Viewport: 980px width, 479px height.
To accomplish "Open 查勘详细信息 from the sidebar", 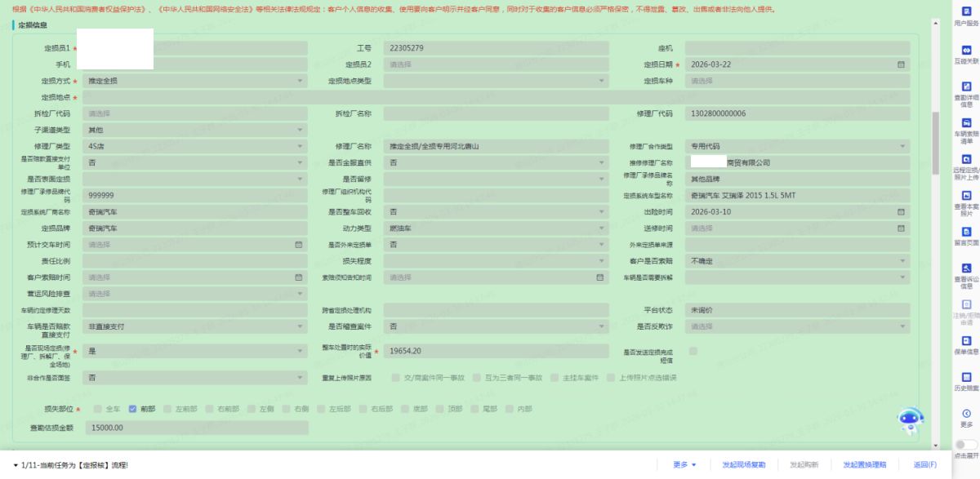I will coord(966,89).
